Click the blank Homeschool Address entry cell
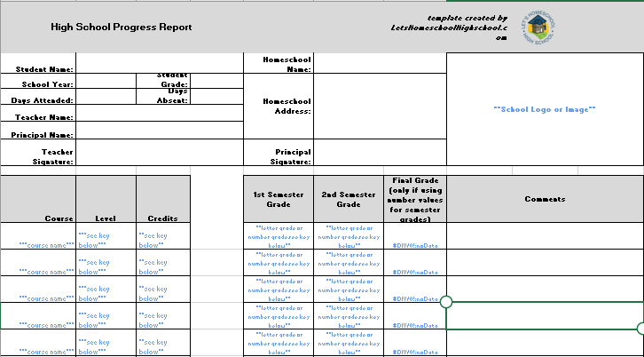Viewport: 644px width, 357px height. pos(380,106)
